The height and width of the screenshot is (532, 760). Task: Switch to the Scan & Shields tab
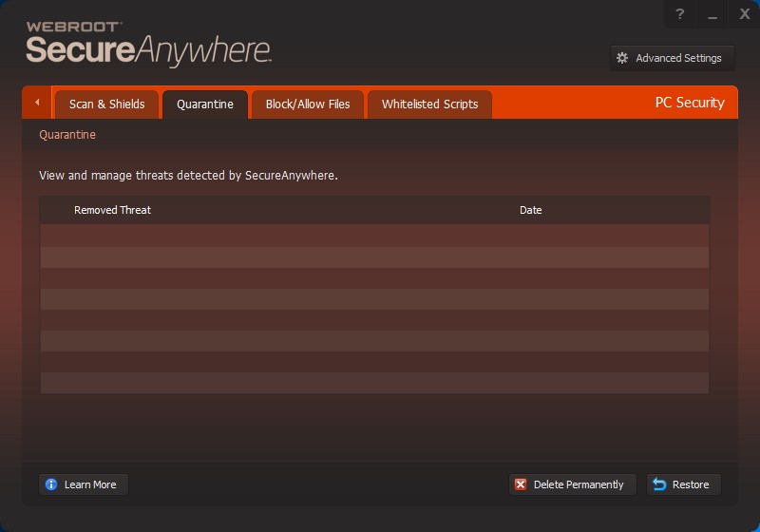click(106, 104)
